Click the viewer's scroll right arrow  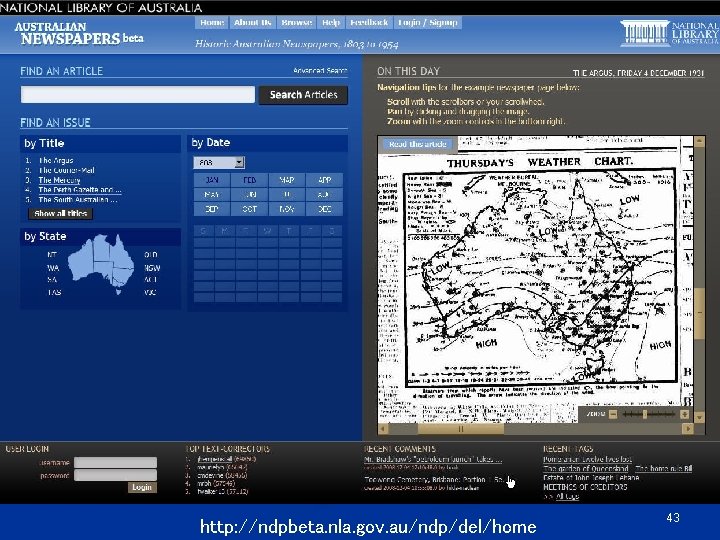tap(688, 429)
